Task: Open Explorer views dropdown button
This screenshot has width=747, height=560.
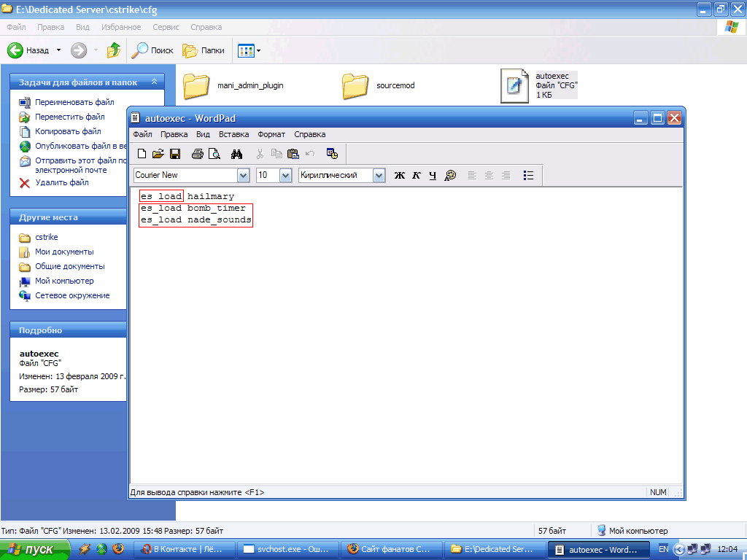Action: point(249,50)
